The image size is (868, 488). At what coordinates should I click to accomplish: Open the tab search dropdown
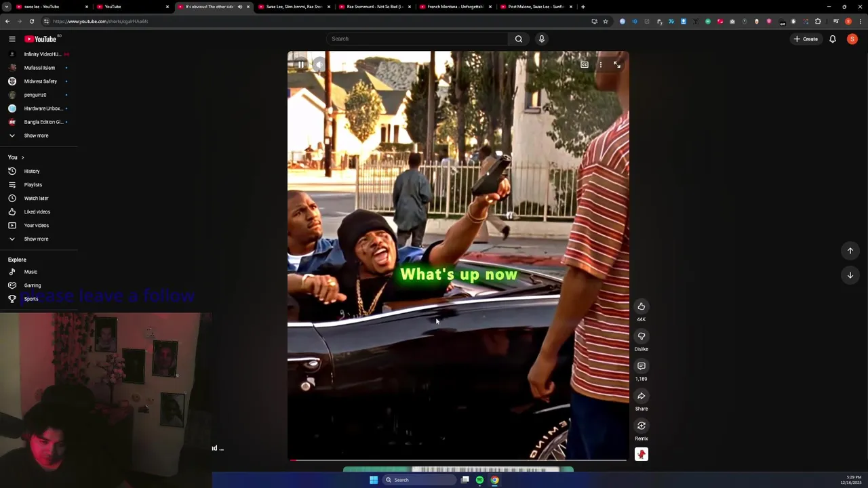6,7
